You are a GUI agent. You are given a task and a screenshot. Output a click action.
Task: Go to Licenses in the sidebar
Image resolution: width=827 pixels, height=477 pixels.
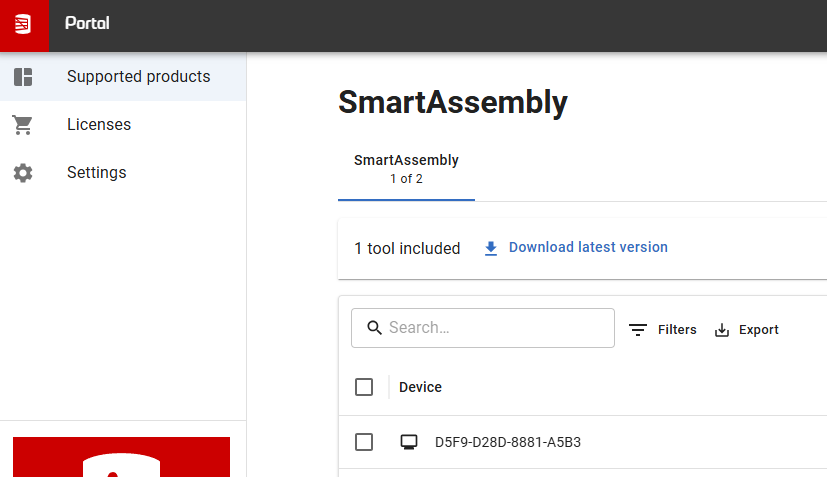[x=123, y=125]
